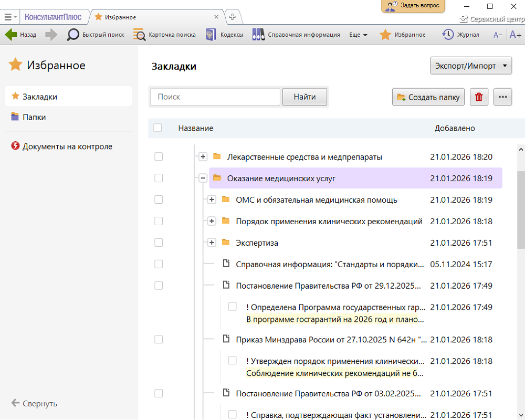
Task: Click the Создать папку button
Action: (x=428, y=97)
